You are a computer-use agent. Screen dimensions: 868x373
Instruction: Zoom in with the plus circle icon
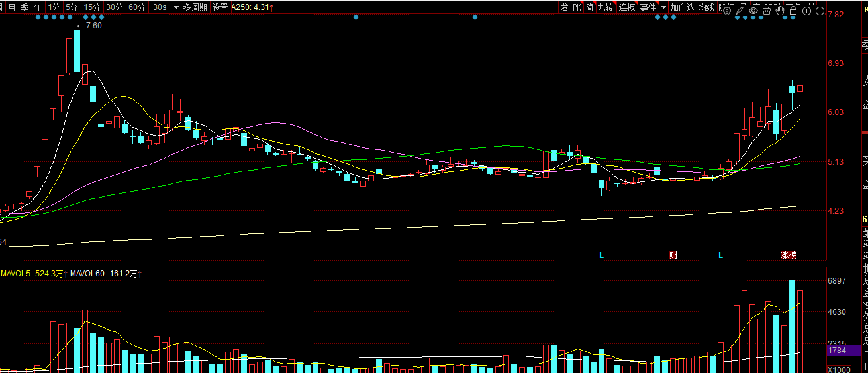806,11
